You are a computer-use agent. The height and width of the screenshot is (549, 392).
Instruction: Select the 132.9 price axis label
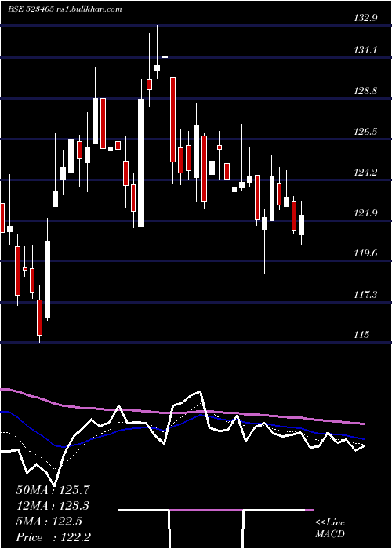365,19
